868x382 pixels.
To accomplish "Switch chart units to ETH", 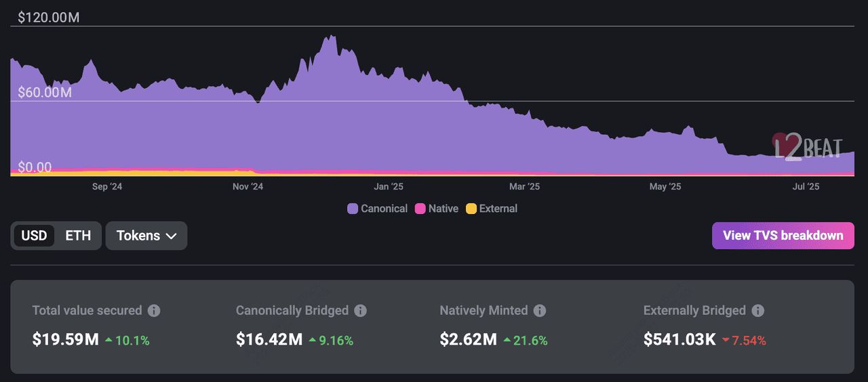I will point(78,236).
